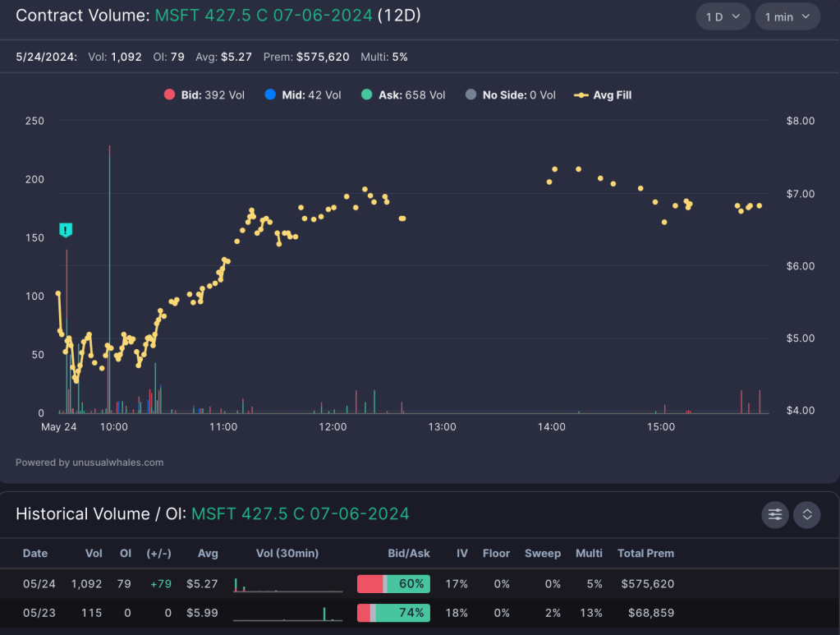Sort table by Vol column header
The image size is (840, 635).
tap(94, 554)
